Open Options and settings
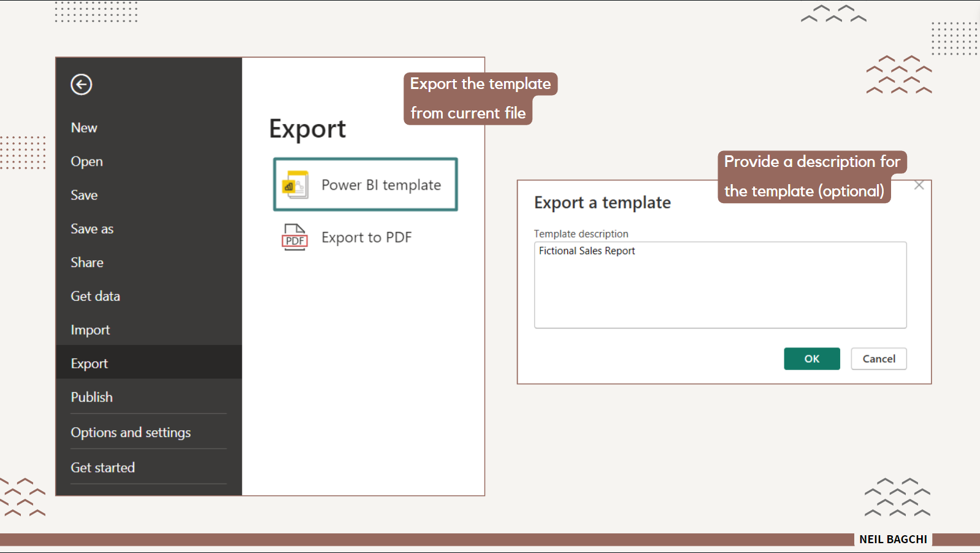 point(149,432)
